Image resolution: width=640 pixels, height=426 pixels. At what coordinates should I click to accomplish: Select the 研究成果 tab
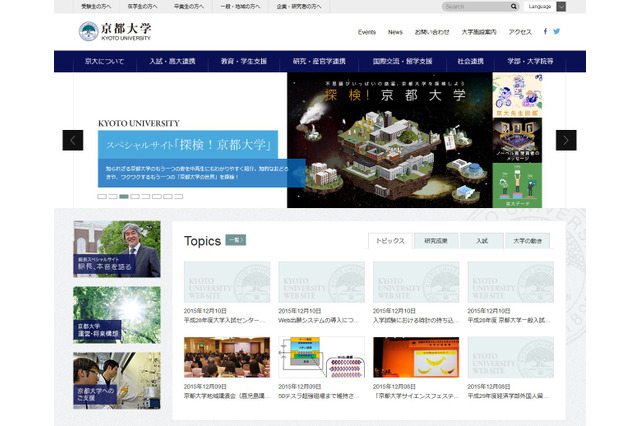coord(436,241)
